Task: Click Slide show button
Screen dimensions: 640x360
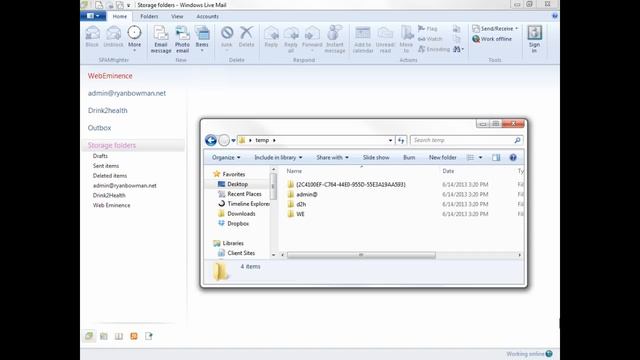Action: [376, 157]
